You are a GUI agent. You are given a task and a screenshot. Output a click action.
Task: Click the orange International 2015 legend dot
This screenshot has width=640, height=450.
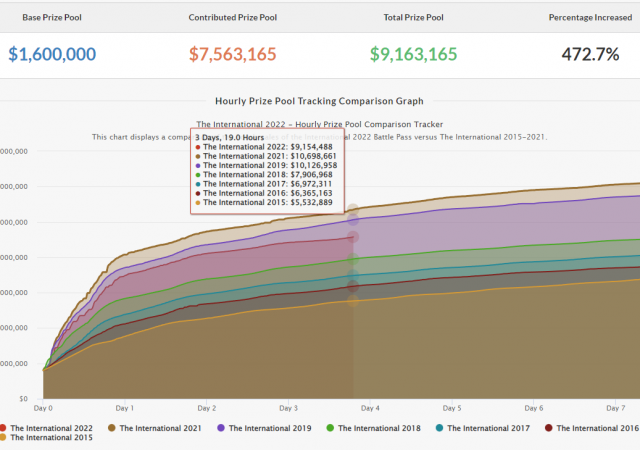click(x=4, y=438)
